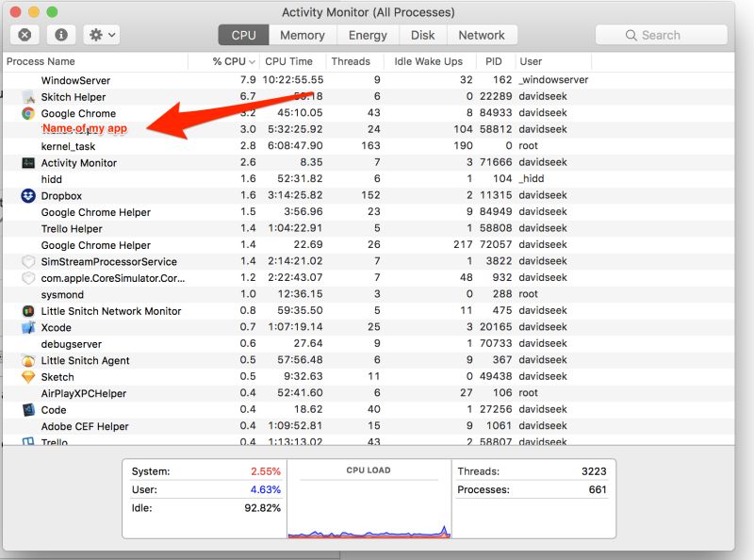Image resolution: width=754 pixels, height=560 pixels.
Task: Select the Adobe CEF Helper row
Action: click(x=369, y=426)
